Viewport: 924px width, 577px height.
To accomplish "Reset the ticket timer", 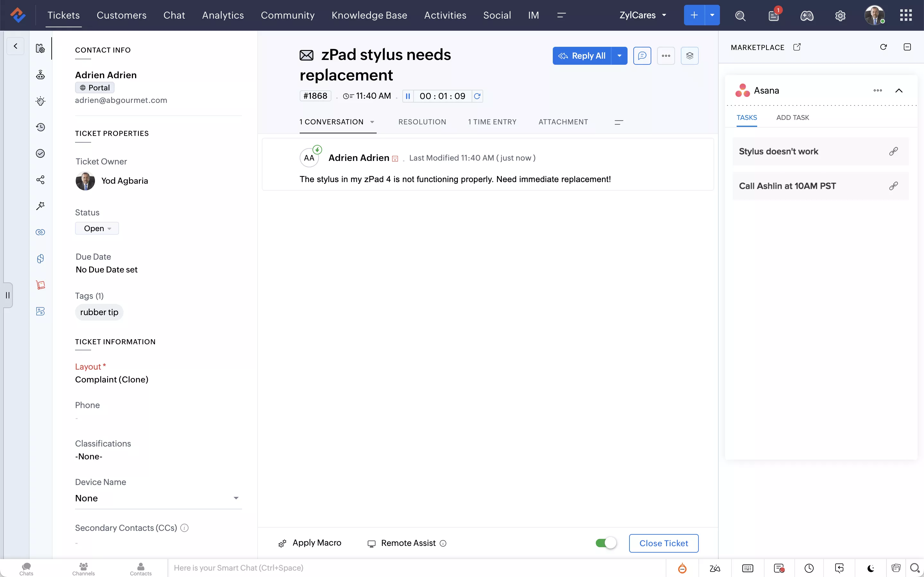I will [x=477, y=96].
